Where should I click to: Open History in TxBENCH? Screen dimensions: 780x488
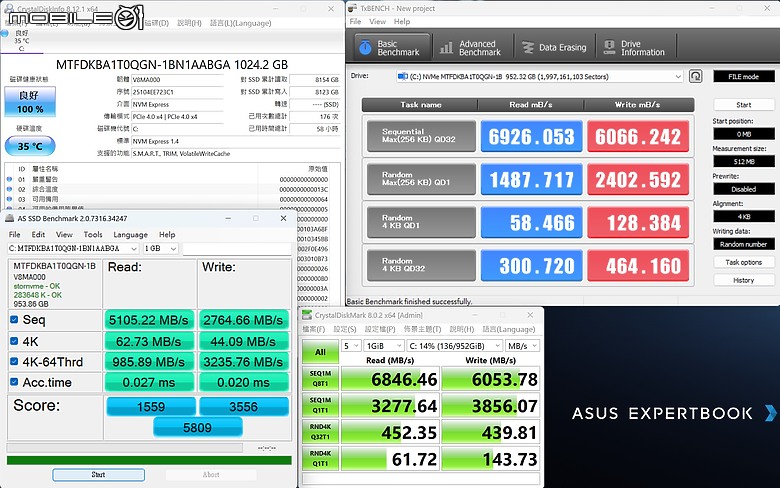pyautogui.click(x=744, y=280)
